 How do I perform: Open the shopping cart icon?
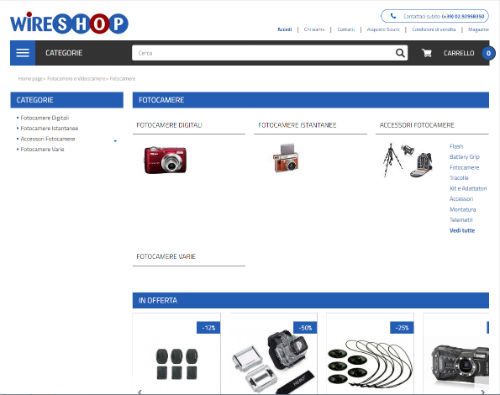click(427, 53)
